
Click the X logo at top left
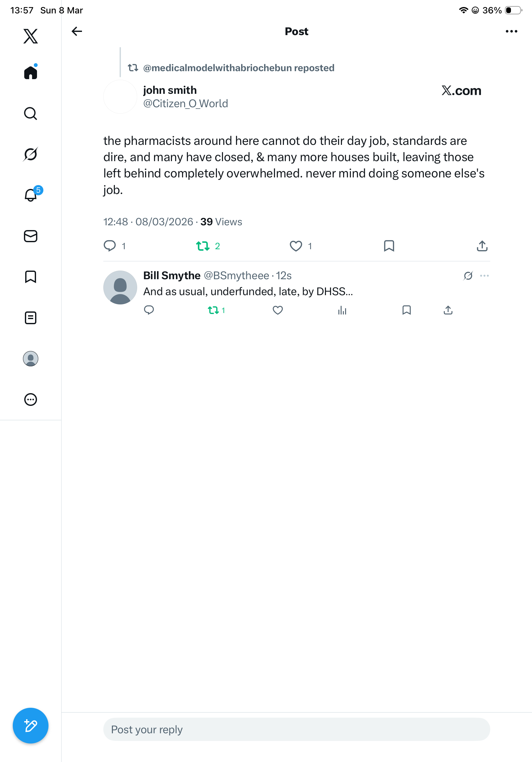click(x=31, y=36)
